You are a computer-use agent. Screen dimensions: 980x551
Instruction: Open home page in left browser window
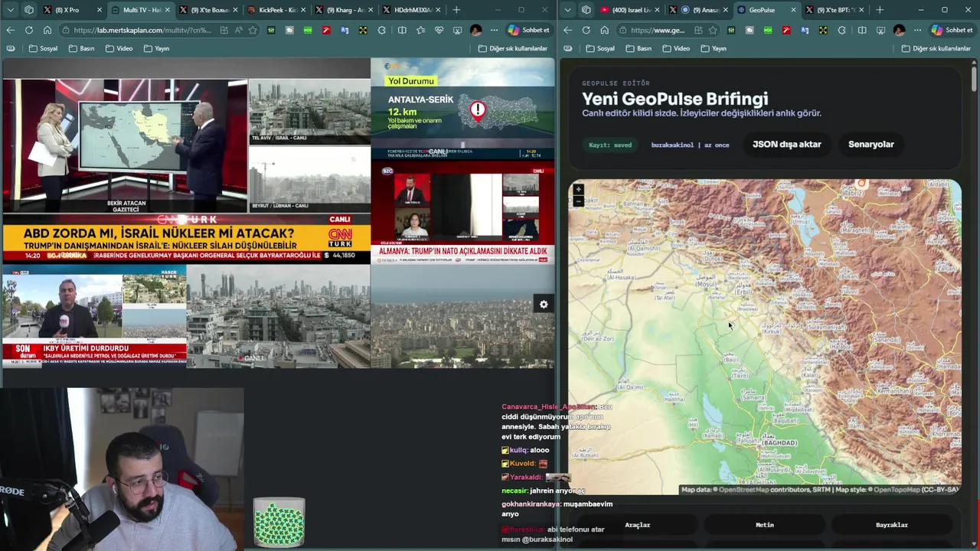[47, 30]
